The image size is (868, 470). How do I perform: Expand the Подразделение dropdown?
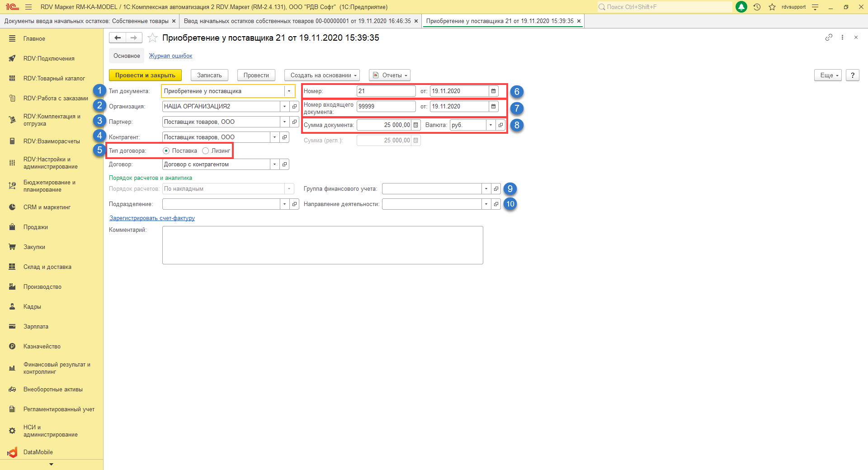[284, 204]
